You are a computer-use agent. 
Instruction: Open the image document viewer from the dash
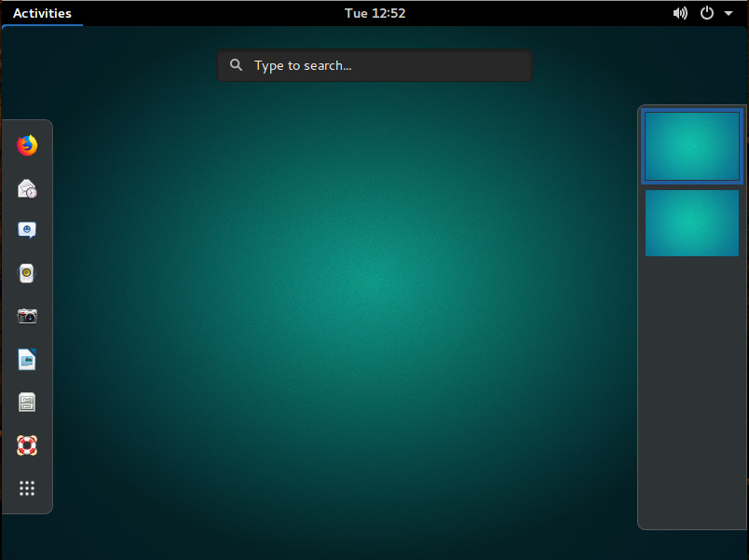click(x=26, y=359)
